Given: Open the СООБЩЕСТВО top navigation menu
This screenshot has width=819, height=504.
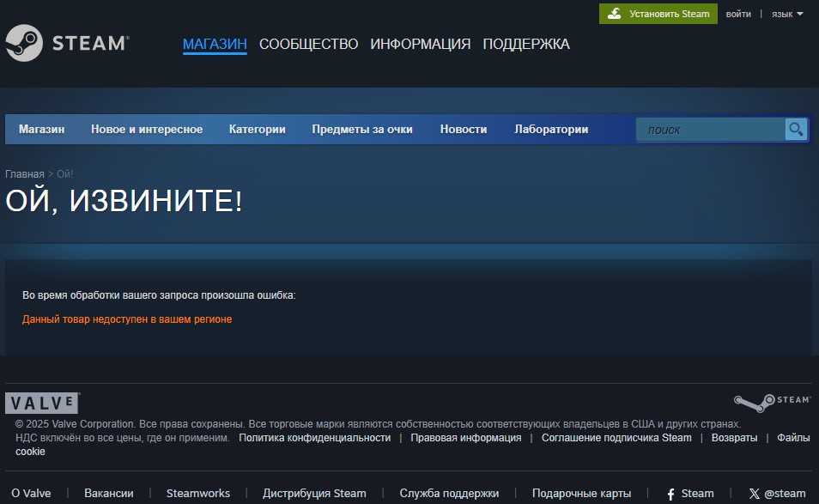Looking at the screenshot, I should pyautogui.click(x=308, y=44).
